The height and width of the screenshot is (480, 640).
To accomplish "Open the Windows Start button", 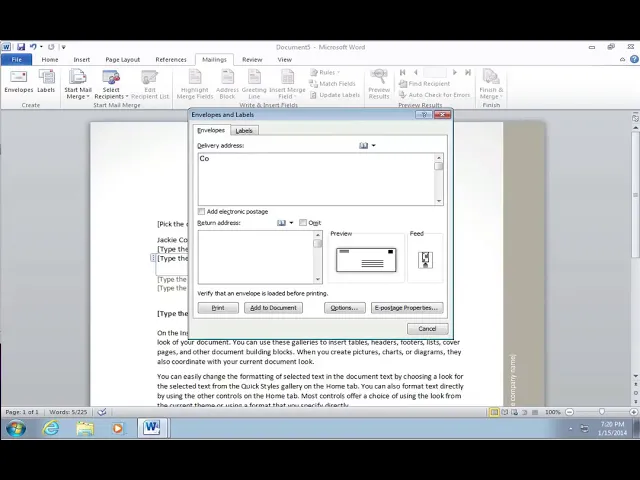I will pyautogui.click(x=16, y=428).
